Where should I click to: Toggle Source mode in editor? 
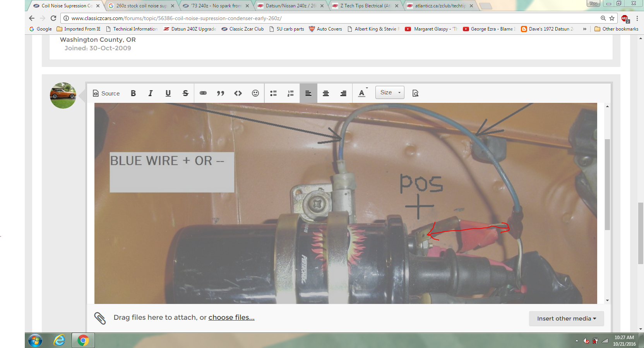[x=106, y=93]
